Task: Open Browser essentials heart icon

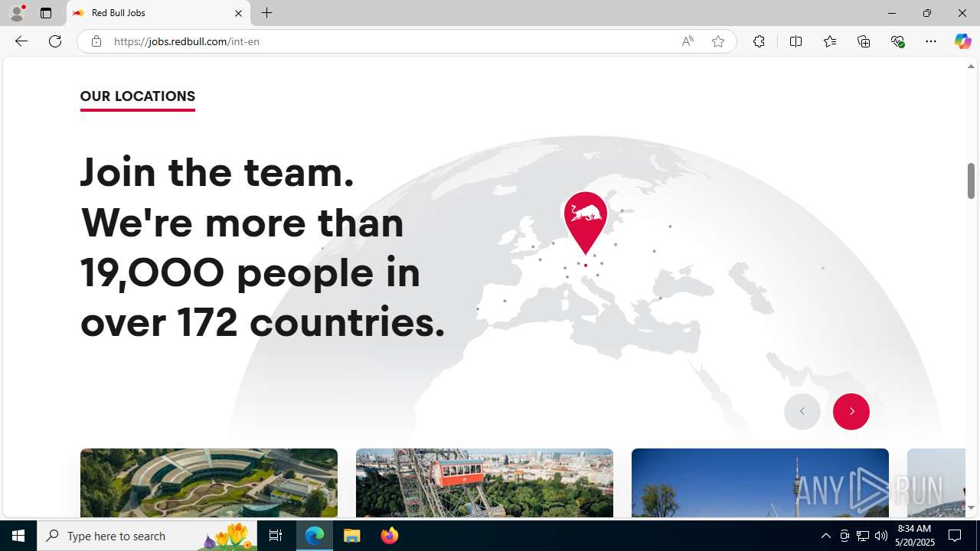Action: 898,41
